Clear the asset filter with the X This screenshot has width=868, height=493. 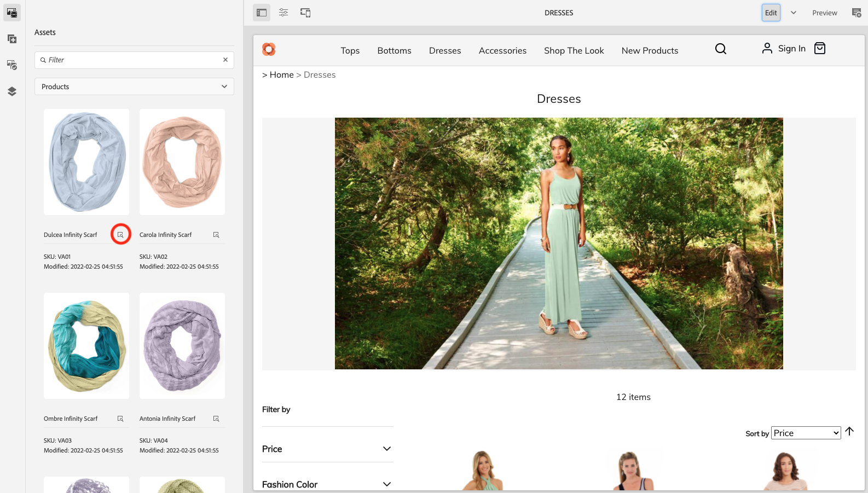click(225, 60)
